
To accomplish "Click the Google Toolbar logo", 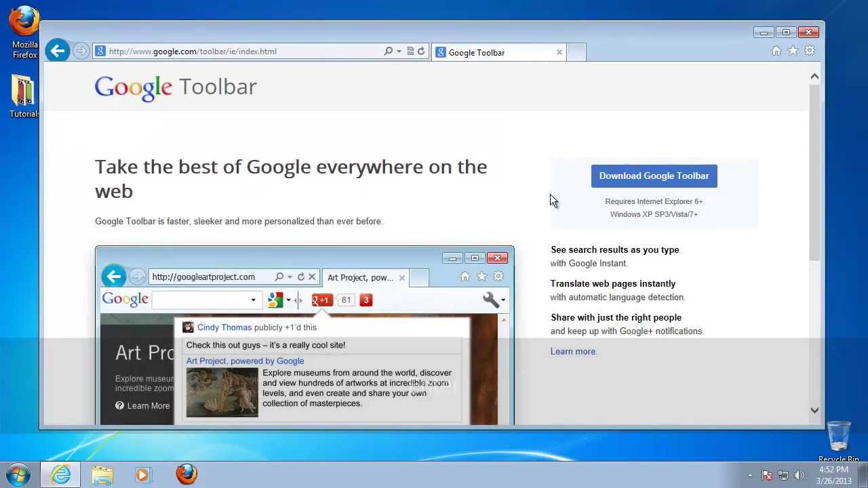I will [x=176, y=87].
